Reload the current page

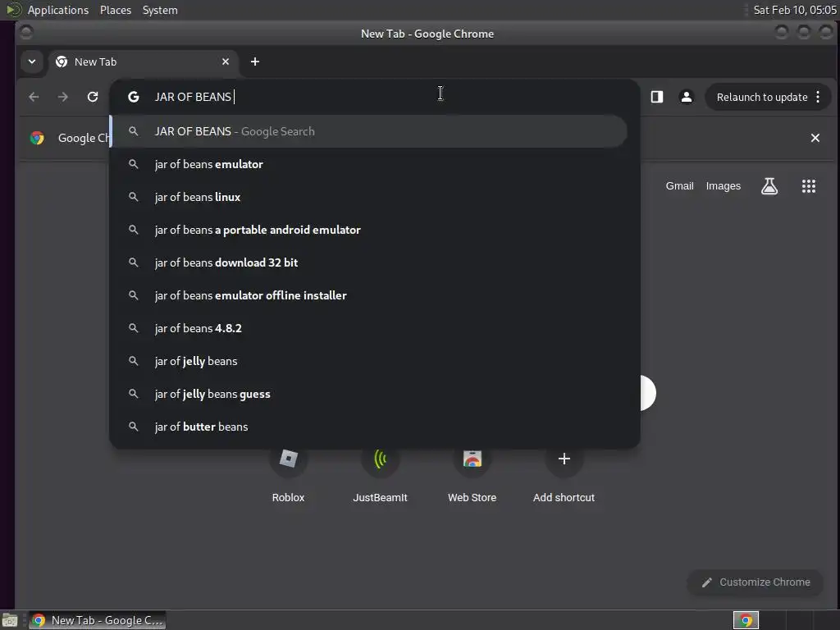click(93, 97)
